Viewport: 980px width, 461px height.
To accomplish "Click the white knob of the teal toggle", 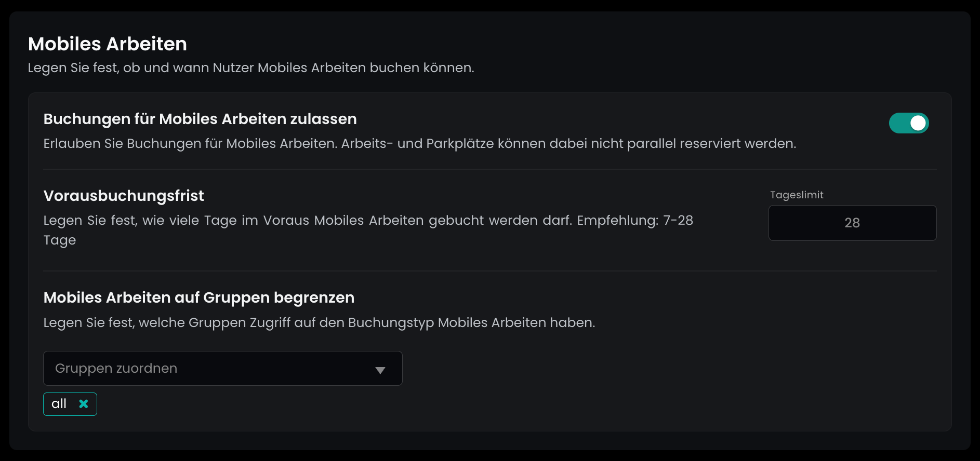I will tap(918, 123).
